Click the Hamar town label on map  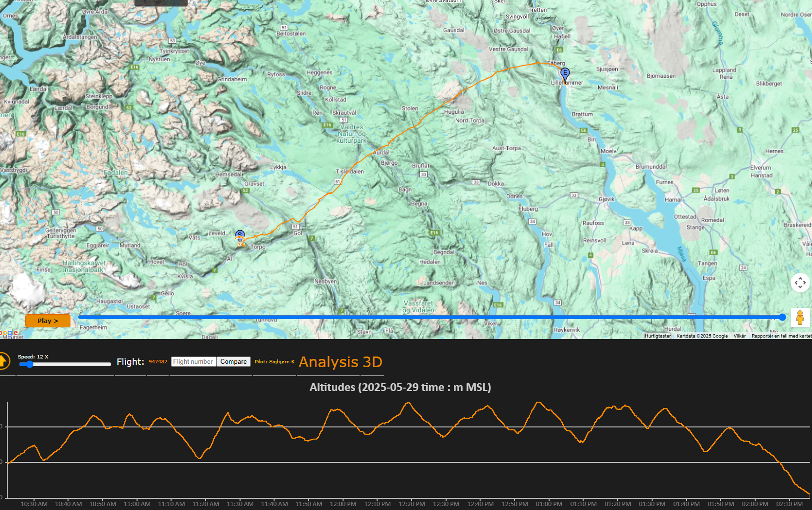click(x=674, y=200)
